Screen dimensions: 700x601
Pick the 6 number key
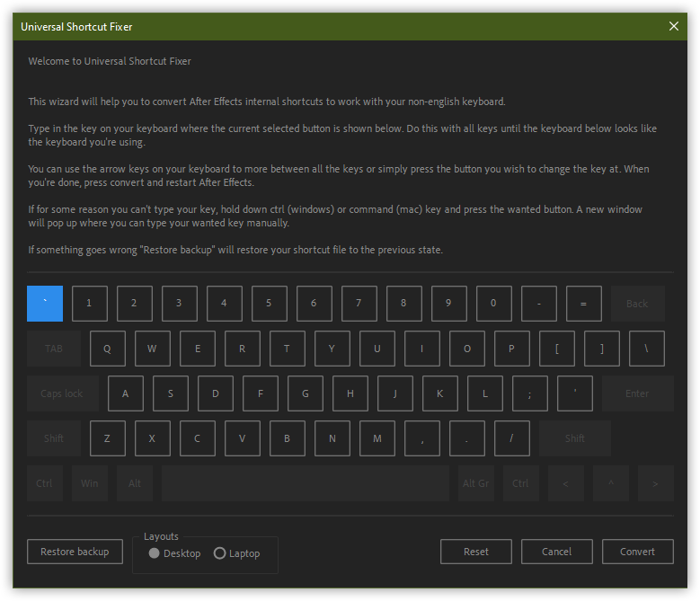(x=315, y=304)
